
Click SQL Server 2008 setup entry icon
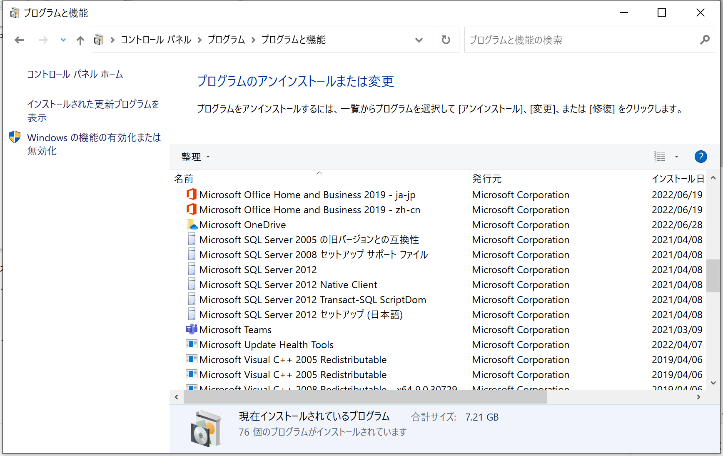[x=191, y=255]
